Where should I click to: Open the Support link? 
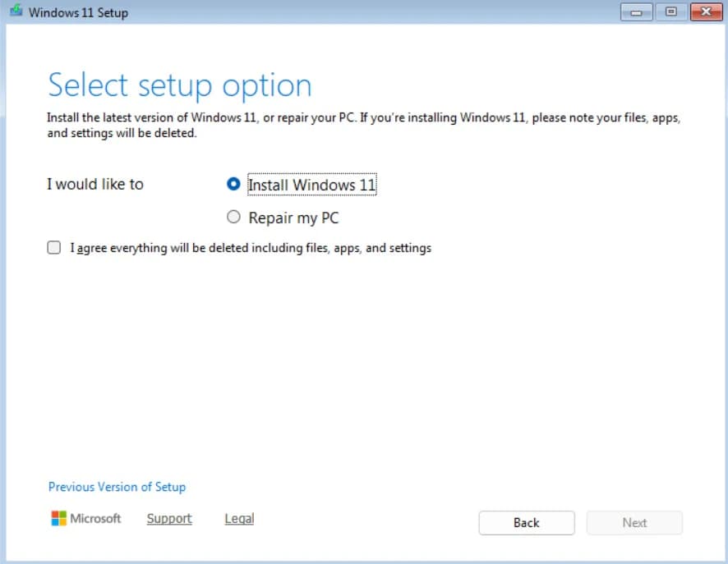[169, 519]
